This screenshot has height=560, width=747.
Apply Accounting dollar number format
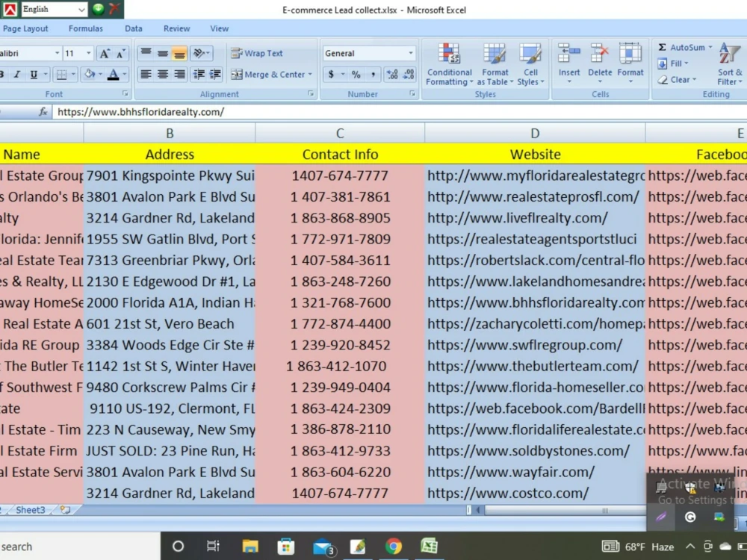(331, 74)
